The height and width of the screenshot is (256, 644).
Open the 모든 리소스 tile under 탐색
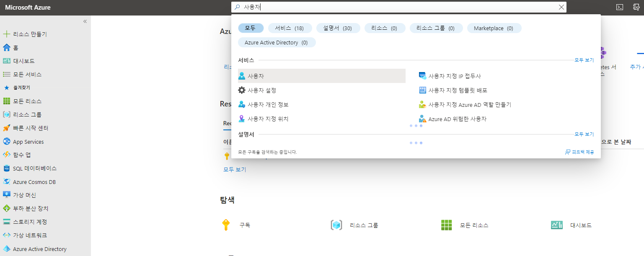(465, 225)
